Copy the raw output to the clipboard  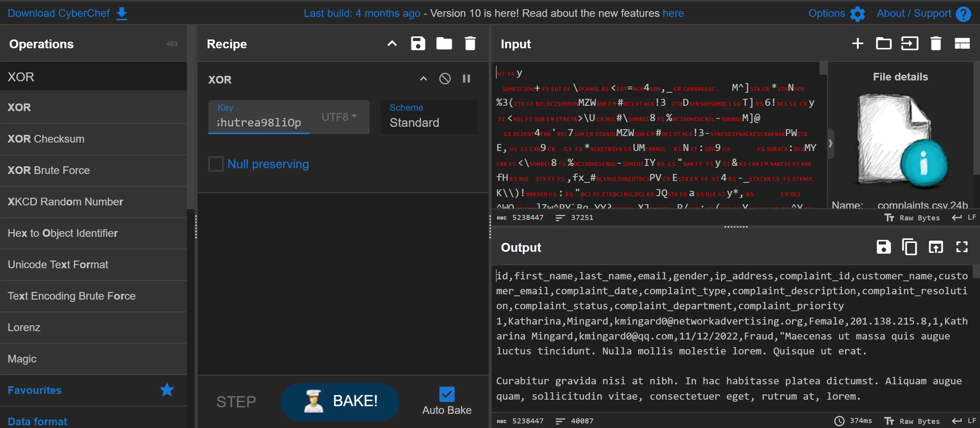pos(909,247)
